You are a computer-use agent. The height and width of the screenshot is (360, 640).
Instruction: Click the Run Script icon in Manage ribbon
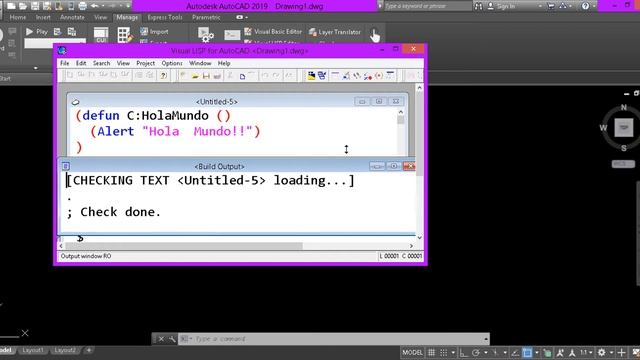click(232, 36)
